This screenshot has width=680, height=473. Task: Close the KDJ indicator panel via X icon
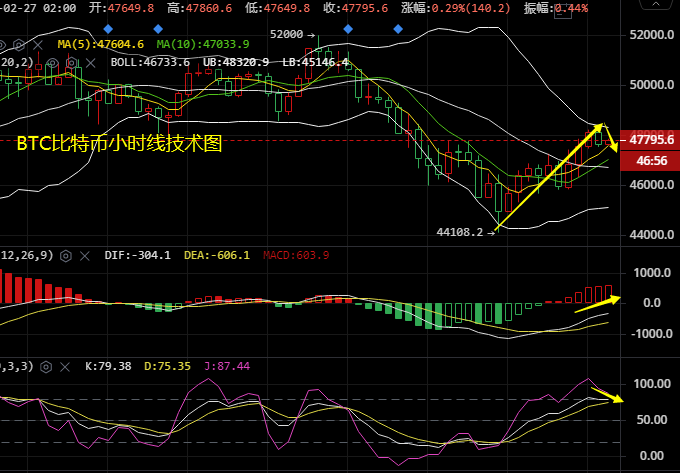tap(66, 366)
